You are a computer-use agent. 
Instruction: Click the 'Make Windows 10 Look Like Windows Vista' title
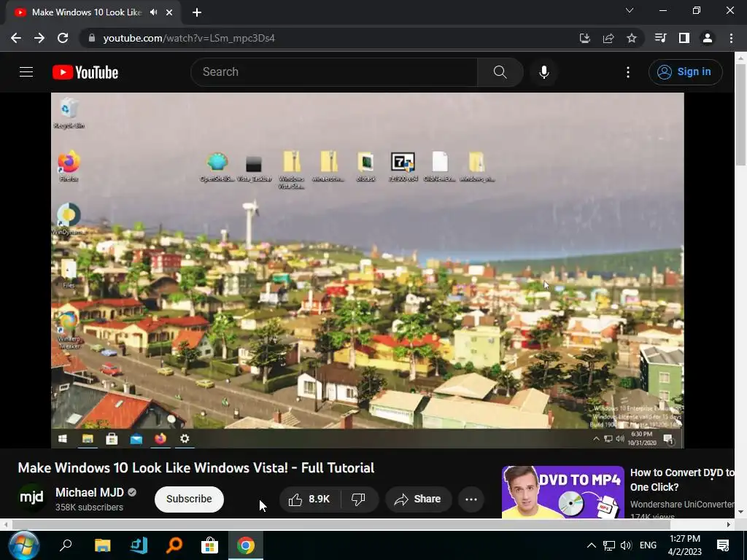[196, 468]
